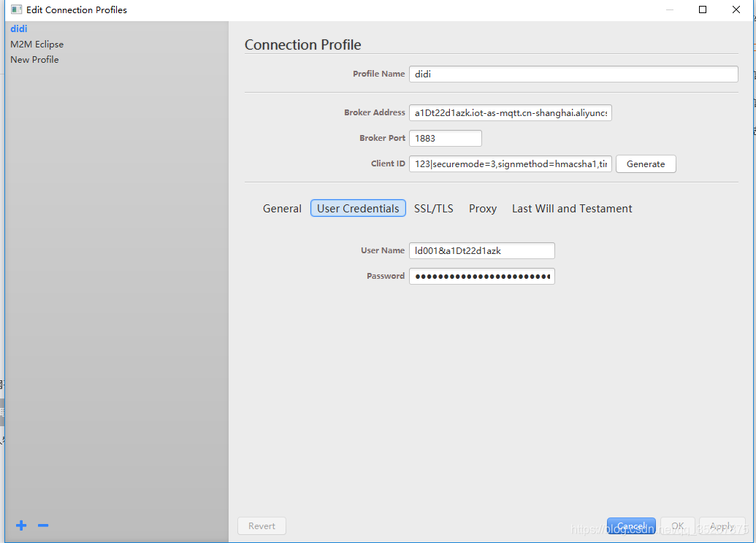This screenshot has height=543, width=756.
Task: Click the Edit Connection Profiles window icon
Action: pos(16,9)
